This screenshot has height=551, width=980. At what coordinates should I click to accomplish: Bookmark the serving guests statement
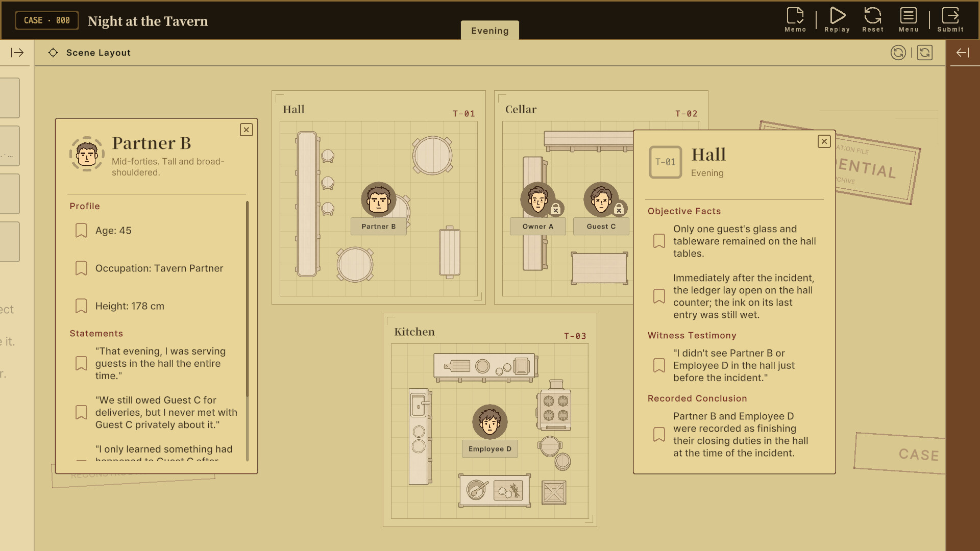click(x=81, y=363)
